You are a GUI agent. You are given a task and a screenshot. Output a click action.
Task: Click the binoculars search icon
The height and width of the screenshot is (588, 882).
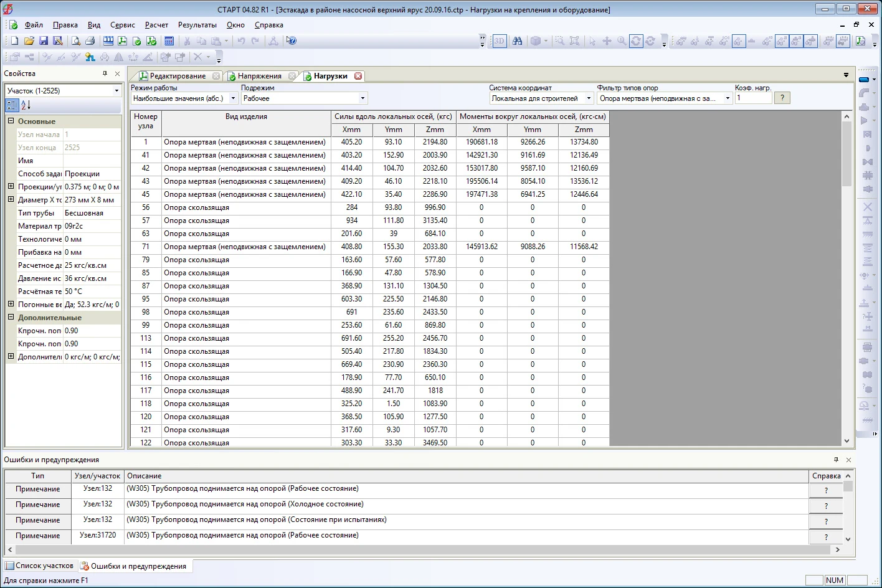click(x=517, y=41)
